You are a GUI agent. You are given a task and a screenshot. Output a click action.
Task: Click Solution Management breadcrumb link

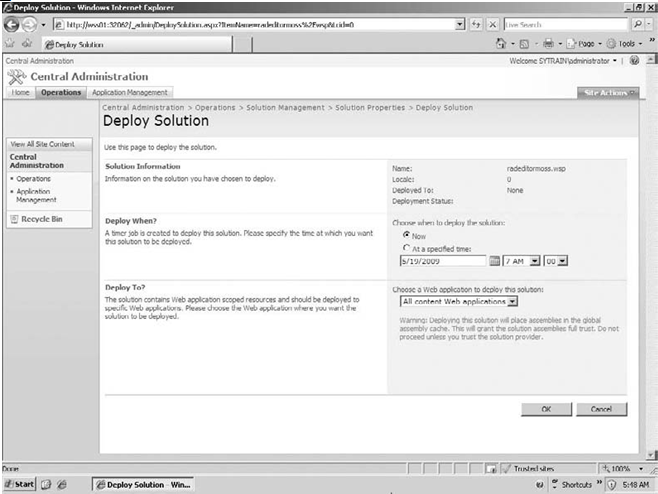point(285,107)
